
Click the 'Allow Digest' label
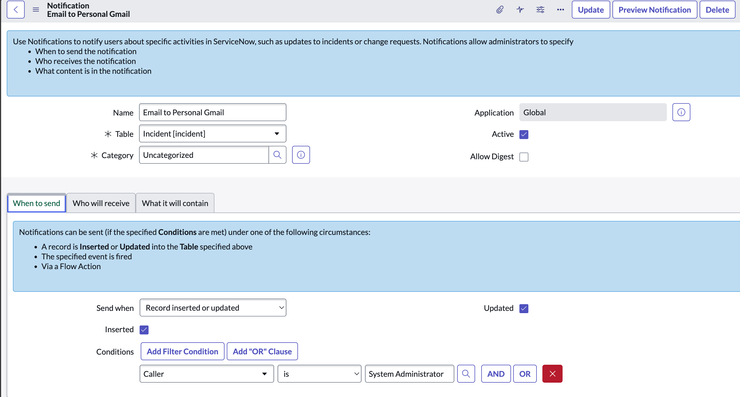pos(491,157)
